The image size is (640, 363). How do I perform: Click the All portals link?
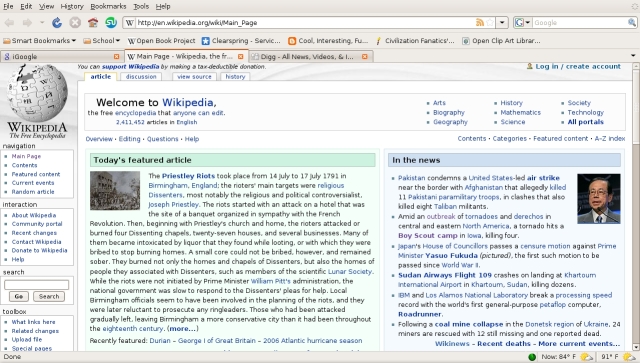click(x=585, y=122)
